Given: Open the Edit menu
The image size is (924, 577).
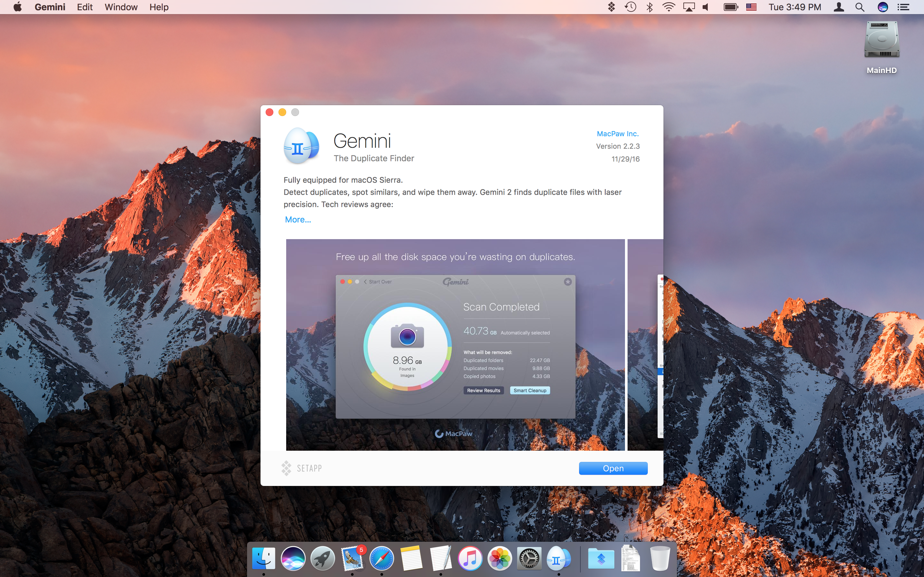Looking at the screenshot, I should click(x=85, y=7).
